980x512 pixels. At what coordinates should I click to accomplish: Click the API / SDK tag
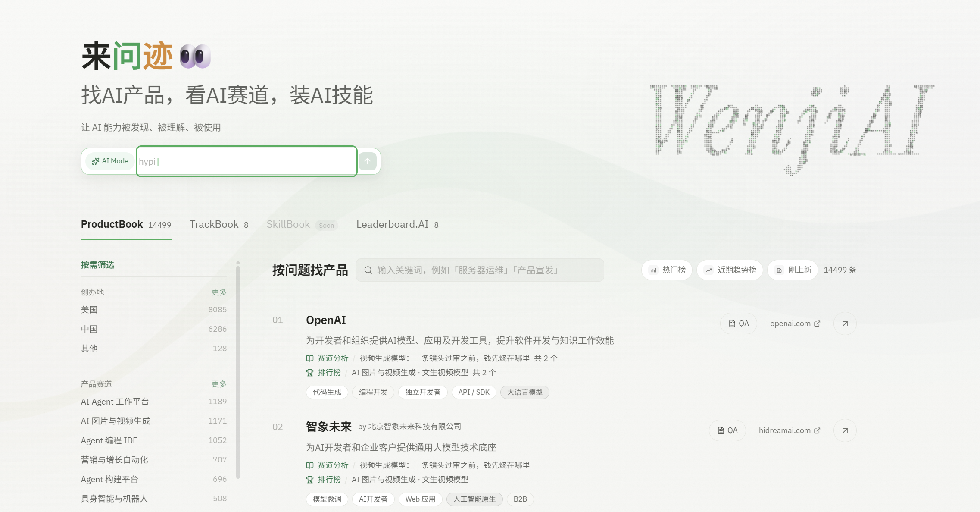474,392
